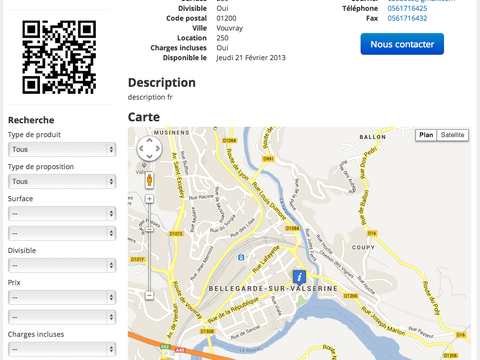This screenshot has height=360, width=480.
Task: Zoom in using the map plus button
Action: tap(149, 199)
